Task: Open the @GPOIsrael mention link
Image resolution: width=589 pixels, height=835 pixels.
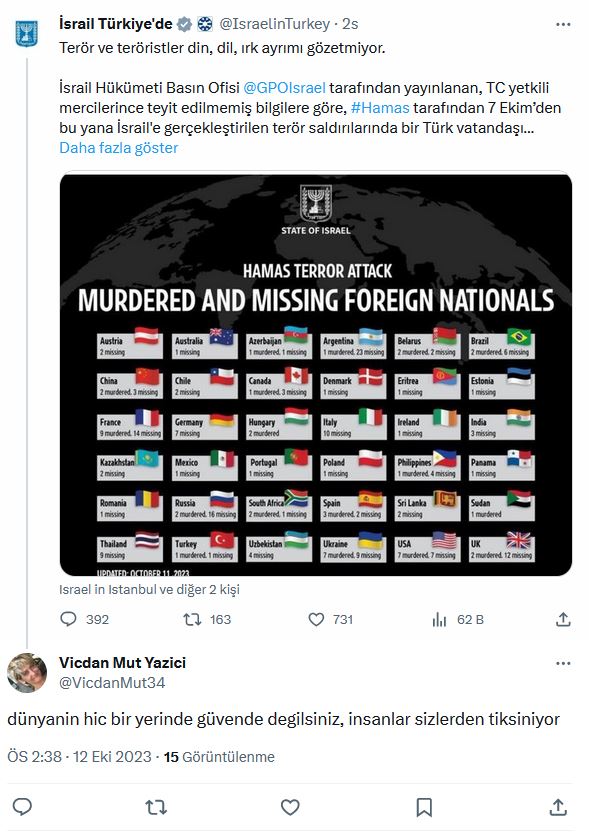Action: coord(284,88)
